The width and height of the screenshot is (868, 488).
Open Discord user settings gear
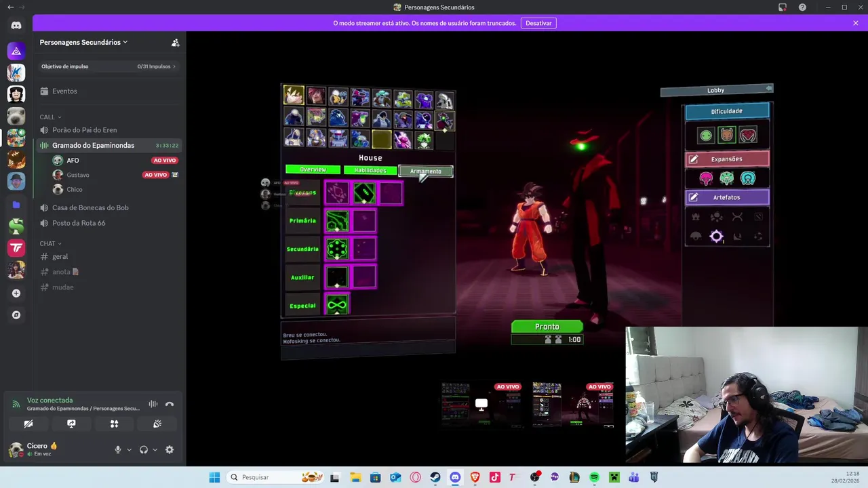pos(170,449)
